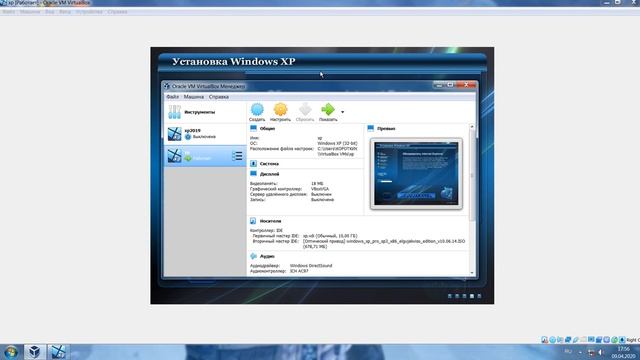Click the Создать (Create) toolbar icon
Image resolution: width=640 pixels, height=360 pixels.
tap(257, 109)
